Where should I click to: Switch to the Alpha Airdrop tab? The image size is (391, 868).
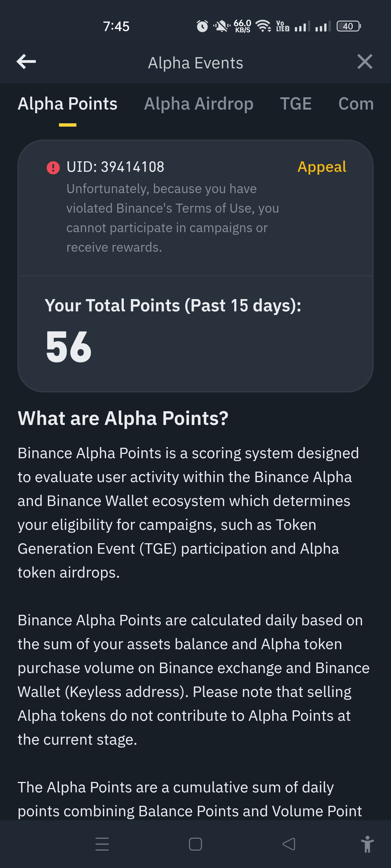tap(199, 104)
